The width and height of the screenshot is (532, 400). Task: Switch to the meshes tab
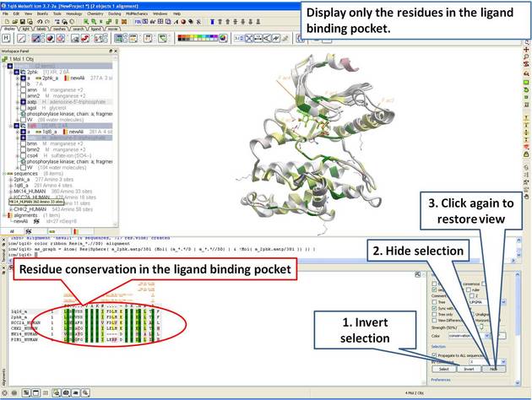pyautogui.click(x=59, y=29)
